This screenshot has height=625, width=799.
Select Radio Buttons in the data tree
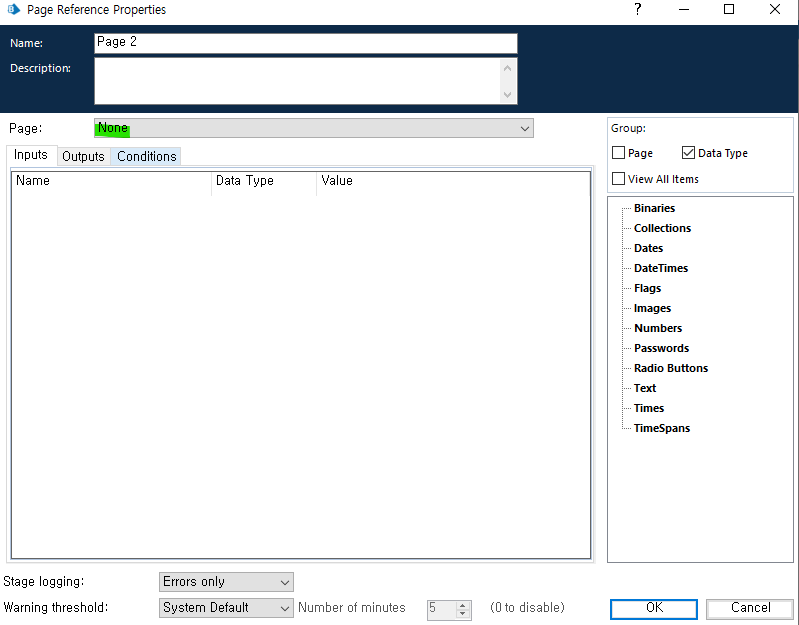pyautogui.click(x=671, y=368)
